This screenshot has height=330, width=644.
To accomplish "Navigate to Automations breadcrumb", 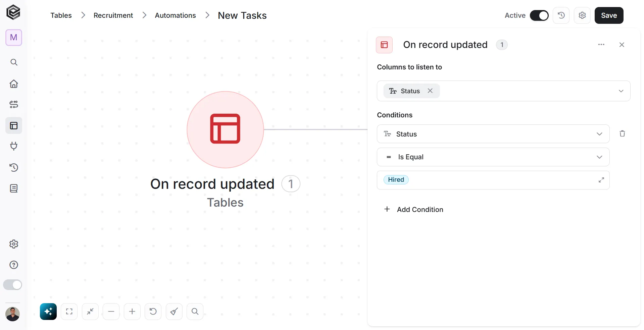I will [175, 15].
